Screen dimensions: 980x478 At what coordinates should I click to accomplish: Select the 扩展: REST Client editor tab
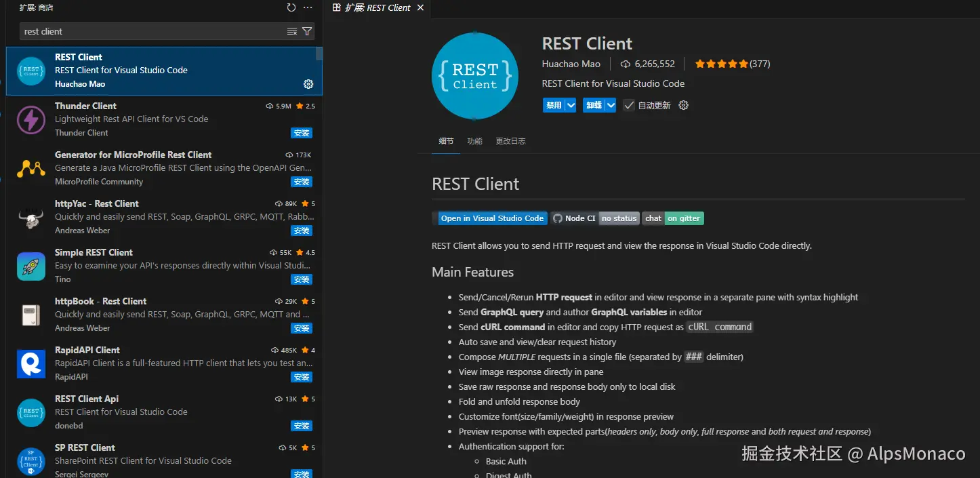[x=377, y=8]
